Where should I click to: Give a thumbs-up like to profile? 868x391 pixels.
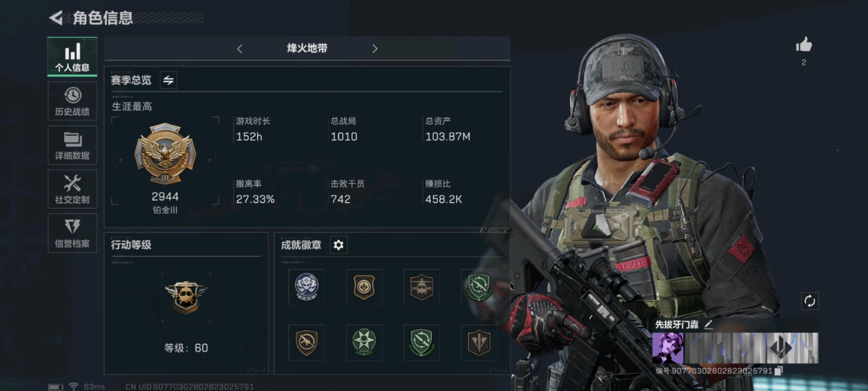pyautogui.click(x=804, y=45)
